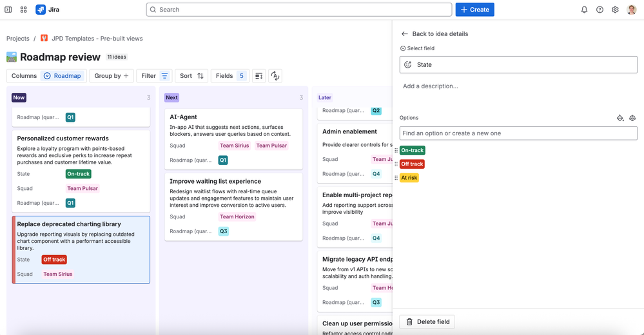Viewport: 644px width, 335px height.
Task: Click the Now column header label
Action: [x=19, y=98]
